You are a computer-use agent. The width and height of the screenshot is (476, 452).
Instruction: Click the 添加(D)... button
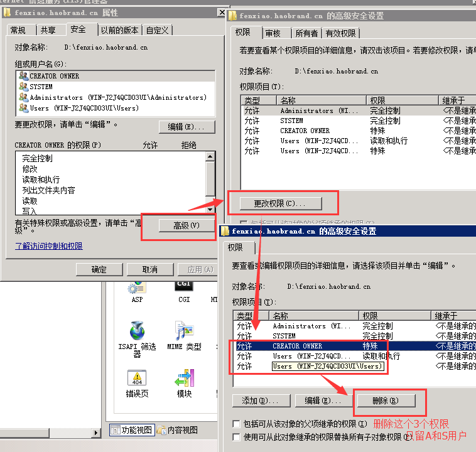pos(261,401)
